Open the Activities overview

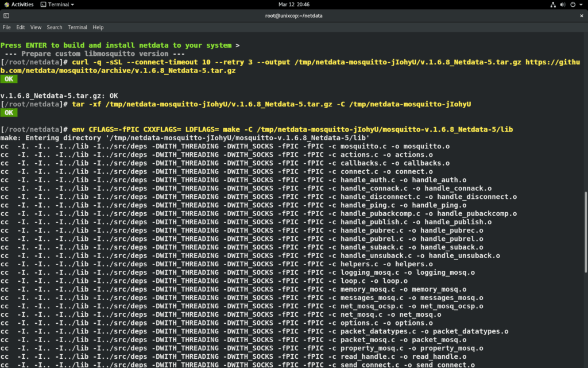[x=19, y=5]
